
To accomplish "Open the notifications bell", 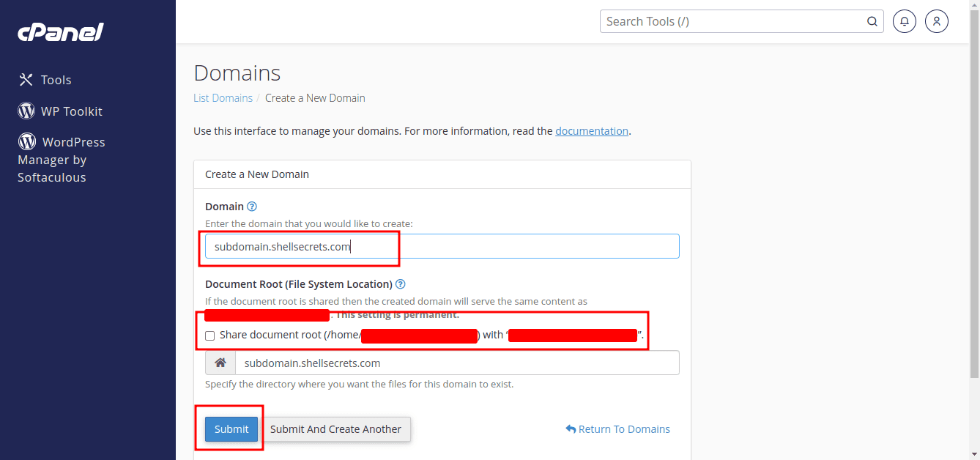I will pos(905,21).
